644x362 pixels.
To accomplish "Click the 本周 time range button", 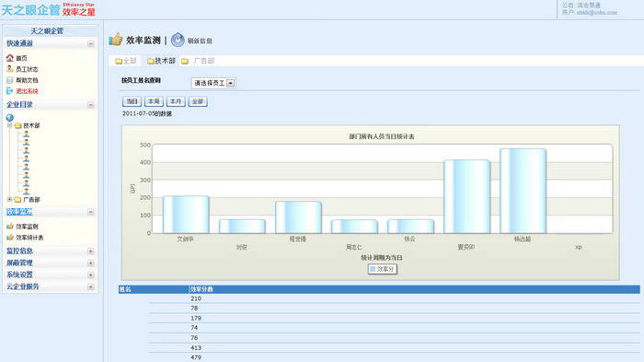I will pyautogui.click(x=154, y=101).
